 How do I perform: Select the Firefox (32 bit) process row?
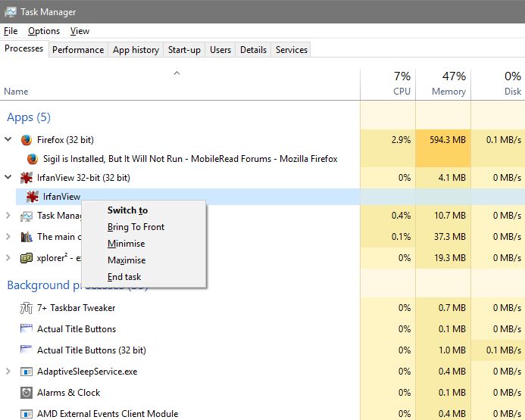click(262, 140)
